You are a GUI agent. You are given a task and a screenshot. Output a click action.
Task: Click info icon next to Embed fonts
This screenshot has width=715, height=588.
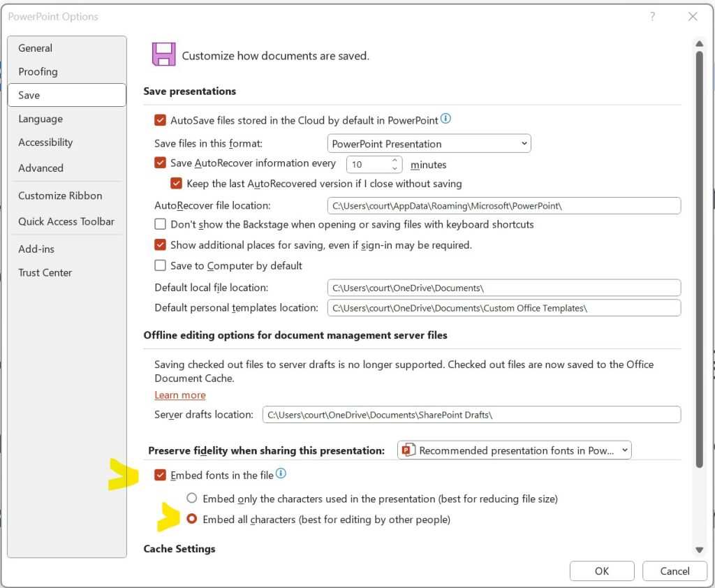pyautogui.click(x=281, y=473)
